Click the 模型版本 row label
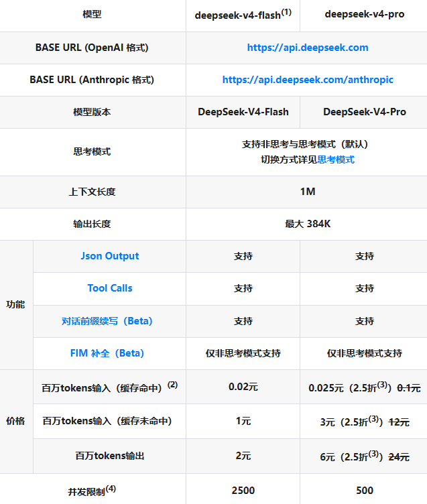The image size is (427, 504). pos(92,112)
